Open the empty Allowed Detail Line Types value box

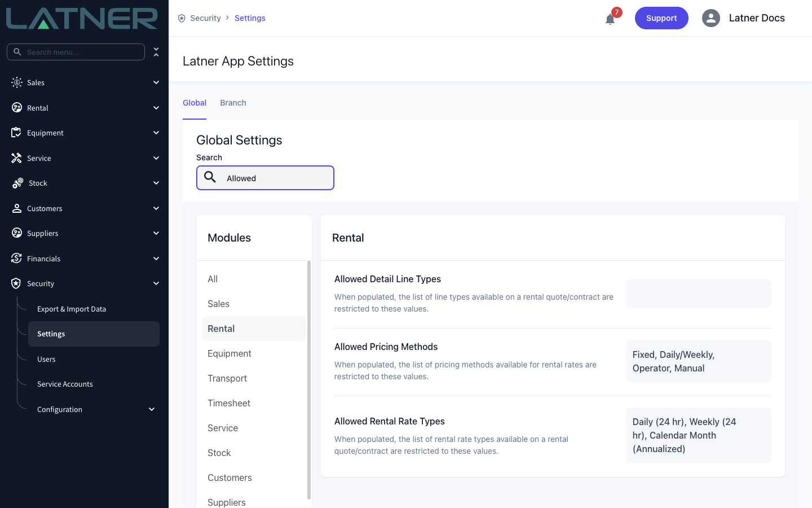pos(699,294)
